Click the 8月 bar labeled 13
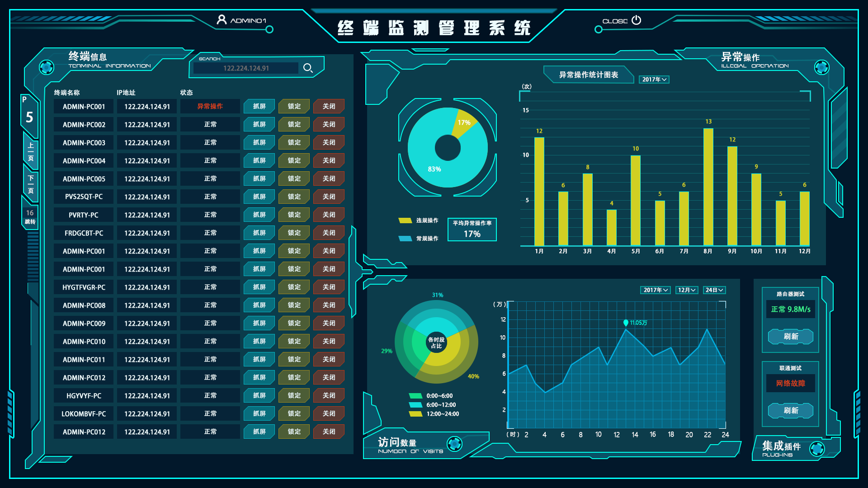This screenshot has height=488, width=868. 708,187
